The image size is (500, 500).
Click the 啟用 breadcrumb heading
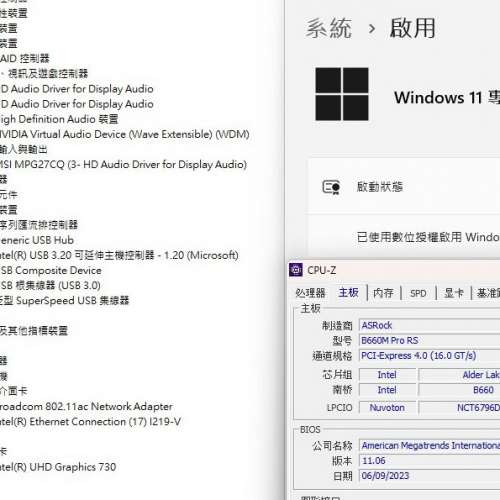[412, 28]
